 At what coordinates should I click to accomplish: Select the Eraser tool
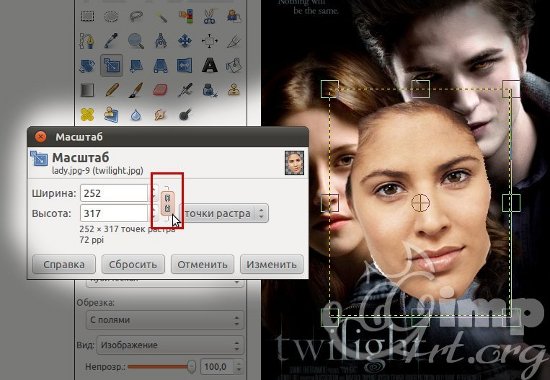[x=160, y=90]
